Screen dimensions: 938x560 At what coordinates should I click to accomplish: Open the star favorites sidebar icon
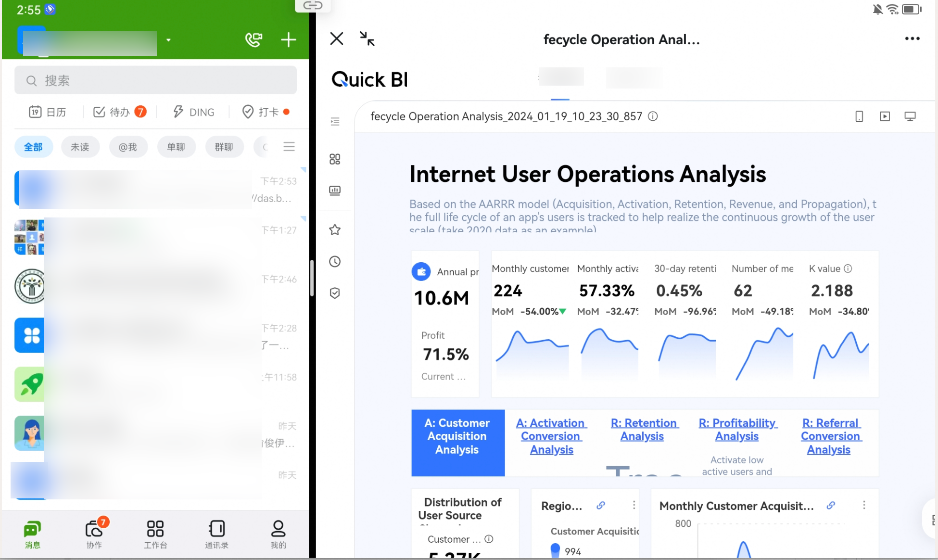335,229
